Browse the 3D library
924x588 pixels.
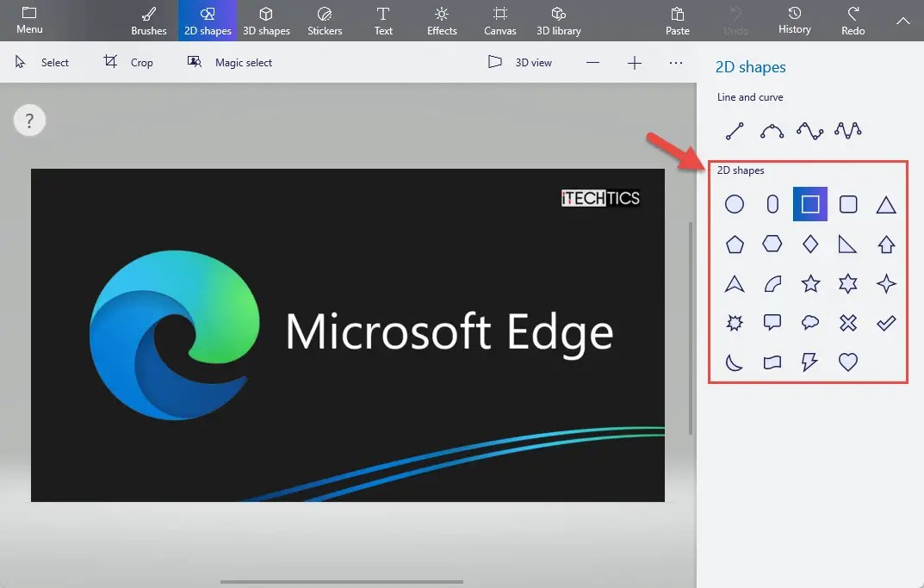coord(558,20)
